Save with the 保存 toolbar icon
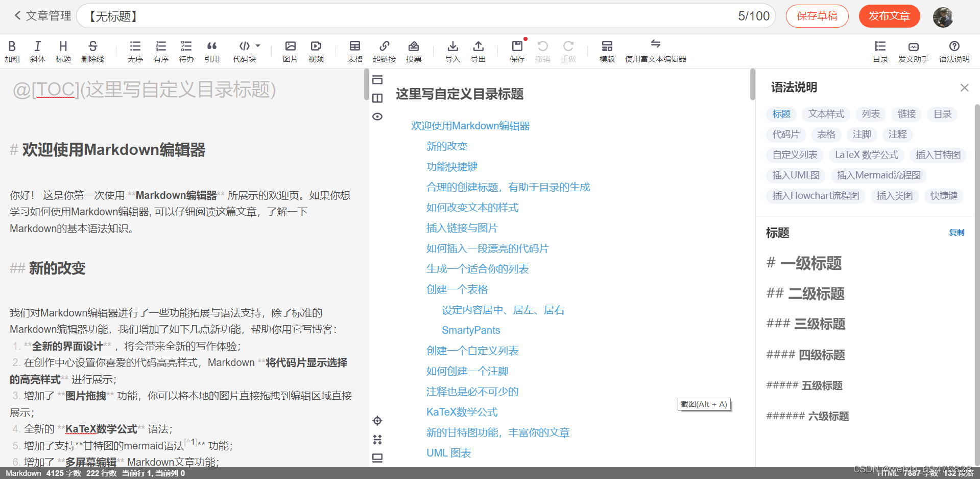980x479 pixels. 517,52
